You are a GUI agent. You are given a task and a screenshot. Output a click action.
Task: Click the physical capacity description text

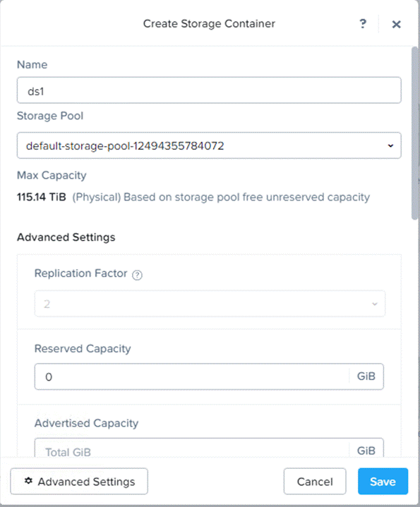pos(221,197)
